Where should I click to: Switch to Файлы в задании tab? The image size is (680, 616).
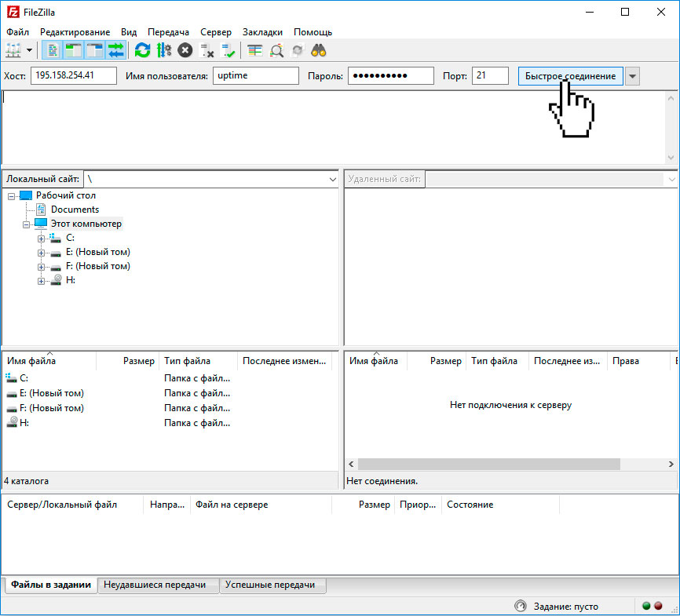(x=51, y=585)
